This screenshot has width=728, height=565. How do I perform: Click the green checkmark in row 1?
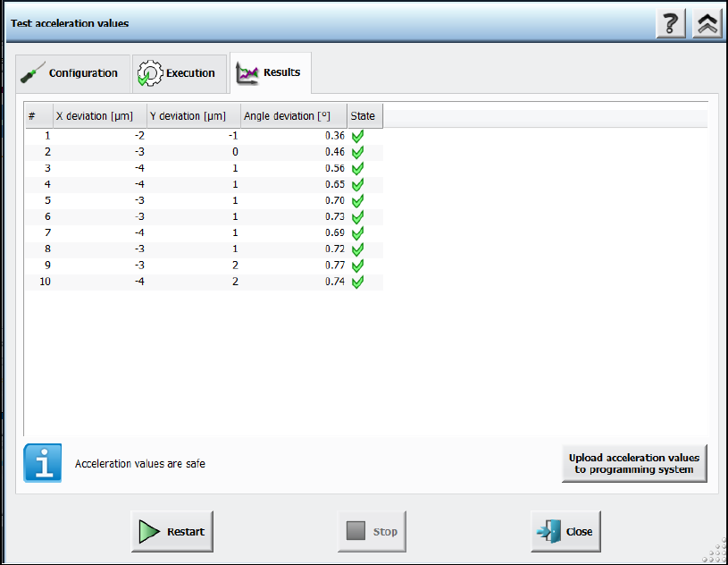point(357,136)
